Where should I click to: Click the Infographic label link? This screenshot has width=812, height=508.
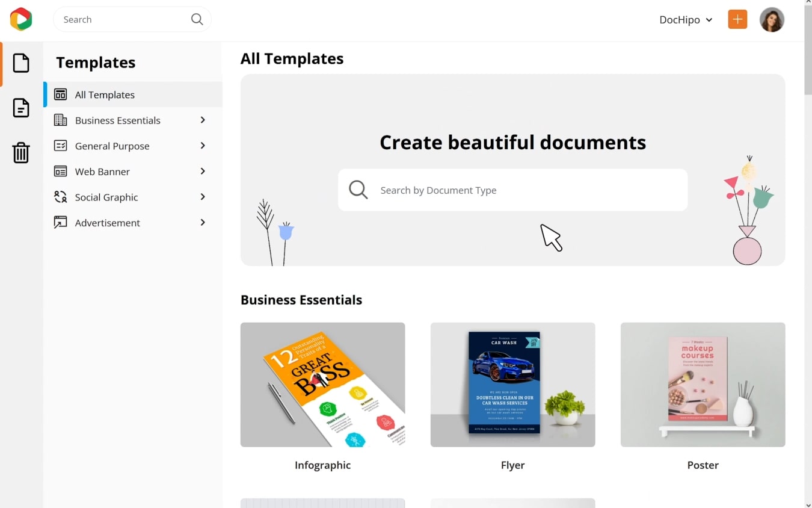click(x=322, y=465)
